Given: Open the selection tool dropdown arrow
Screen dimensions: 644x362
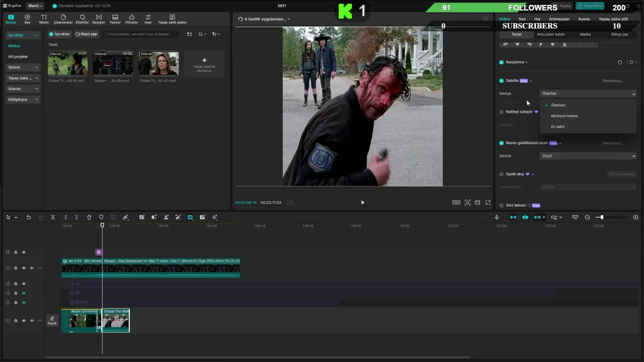Looking at the screenshot, I should point(16,218).
